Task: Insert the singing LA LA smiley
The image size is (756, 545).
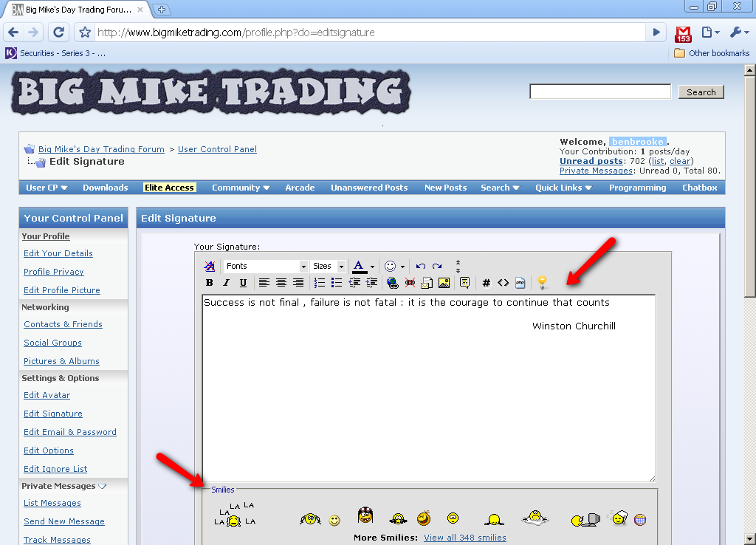Action: [x=234, y=514]
